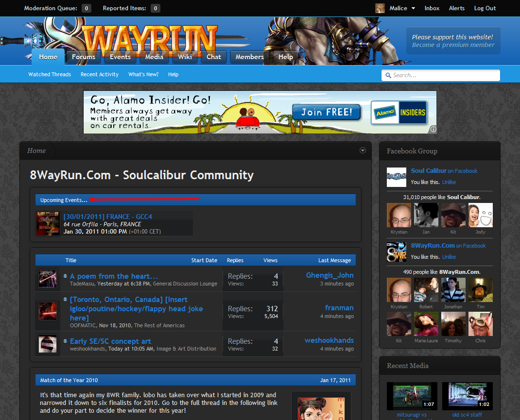
Task: Open thread 'Early SE/SC concept art'
Action: (x=110, y=341)
